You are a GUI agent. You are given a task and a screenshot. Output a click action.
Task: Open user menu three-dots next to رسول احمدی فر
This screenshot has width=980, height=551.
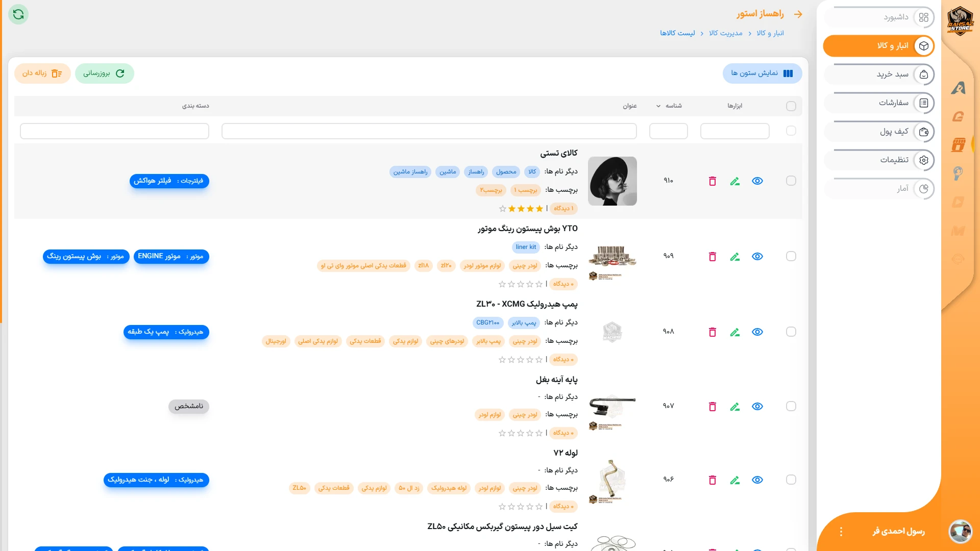point(841,532)
